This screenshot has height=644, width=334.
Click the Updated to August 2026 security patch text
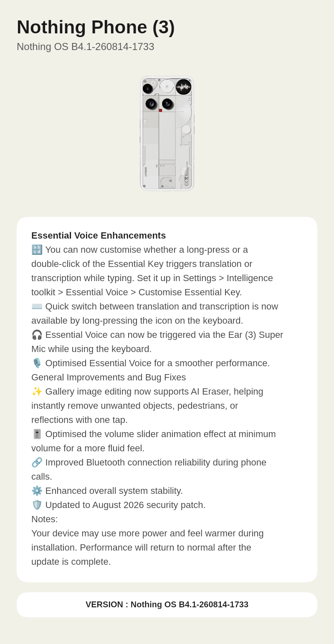pos(125,505)
